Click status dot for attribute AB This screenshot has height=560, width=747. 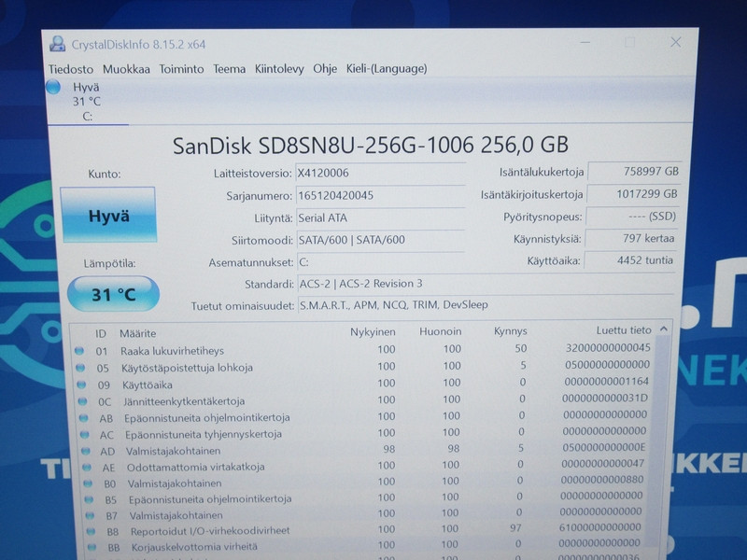click(83, 418)
